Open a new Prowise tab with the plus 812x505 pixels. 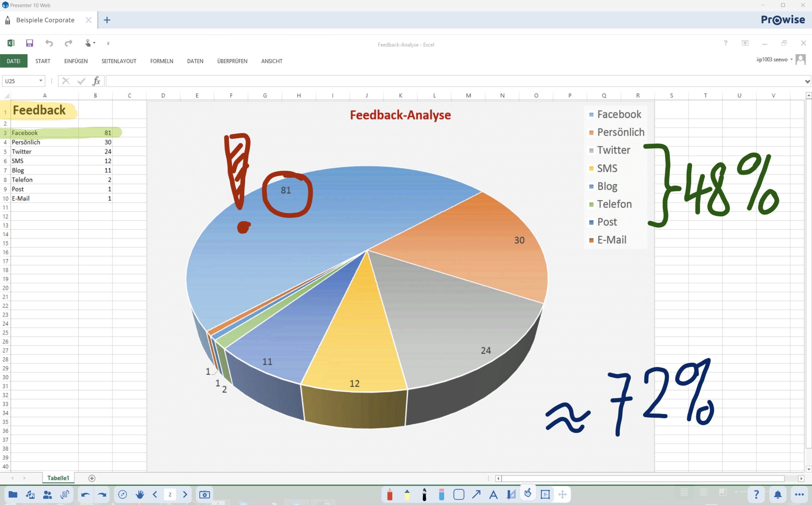[x=107, y=20]
